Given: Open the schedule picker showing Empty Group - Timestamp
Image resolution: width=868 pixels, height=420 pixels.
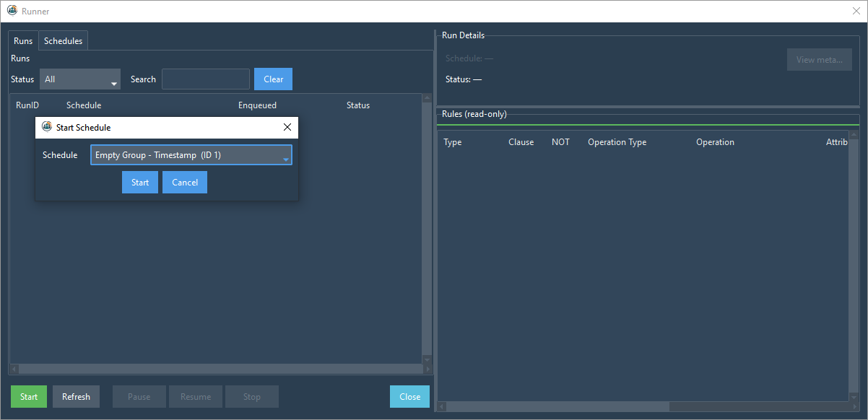Looking at the screenshot, I should click(x=191, y=154).
